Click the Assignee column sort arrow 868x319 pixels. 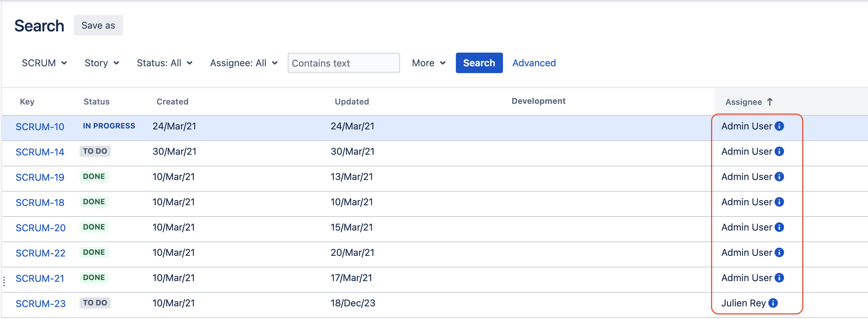click(x=770, y=102)
